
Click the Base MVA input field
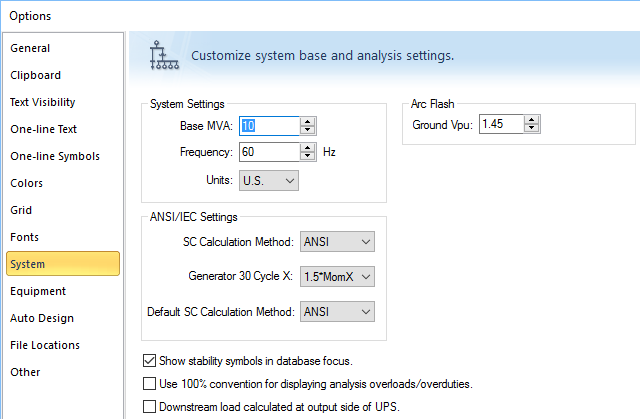pos(268,126)
